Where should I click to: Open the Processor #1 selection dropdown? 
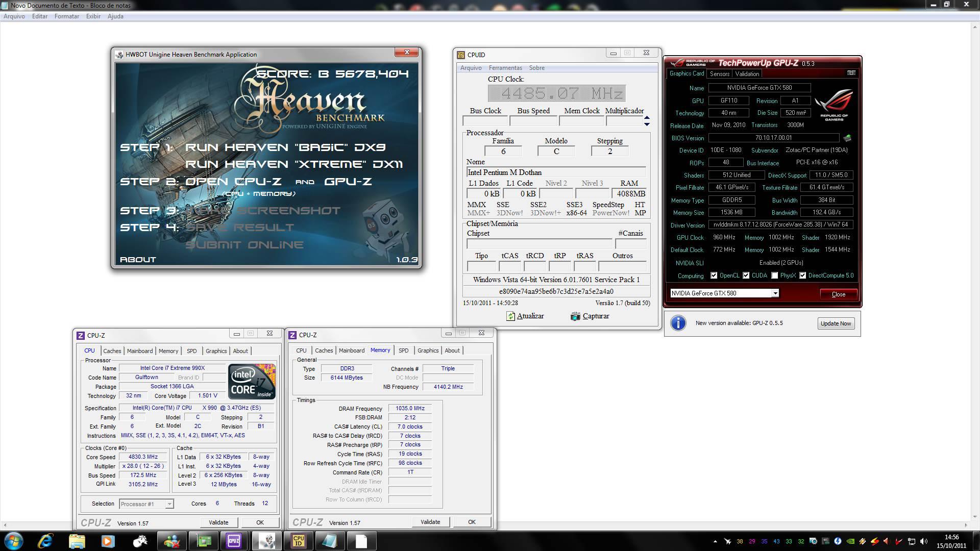click(146, 504)
